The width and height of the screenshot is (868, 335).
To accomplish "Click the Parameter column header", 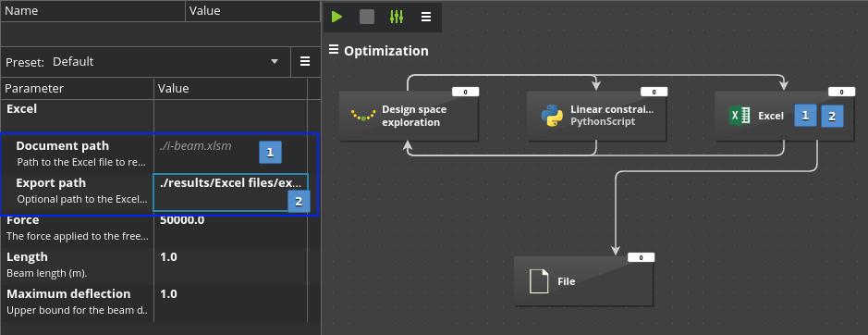I will 77,88.
